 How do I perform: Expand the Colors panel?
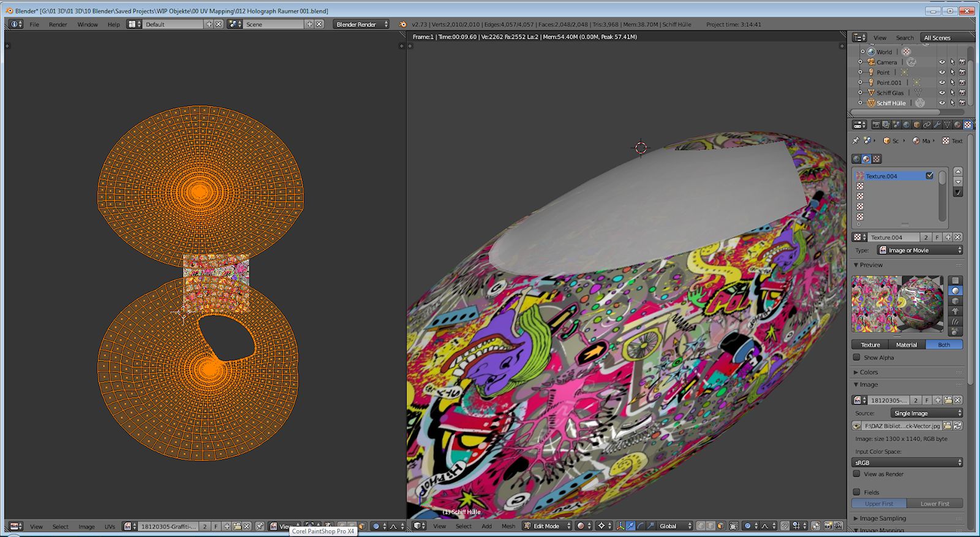click(x=868, y=372)
